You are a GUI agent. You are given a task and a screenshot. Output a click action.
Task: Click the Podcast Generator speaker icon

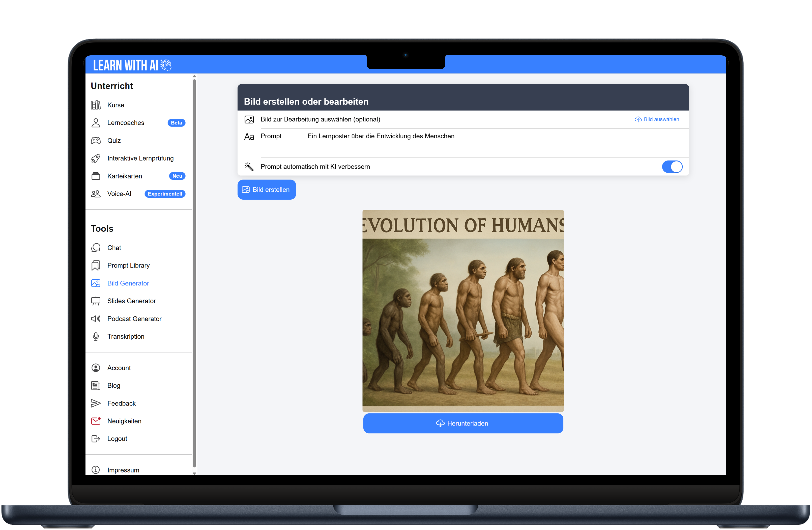click(x=96, y=319)
